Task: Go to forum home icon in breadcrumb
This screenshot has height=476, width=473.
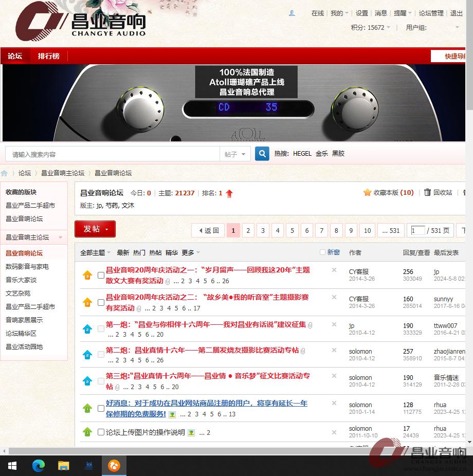Action: pyautogui.click(x=4, y=173)
